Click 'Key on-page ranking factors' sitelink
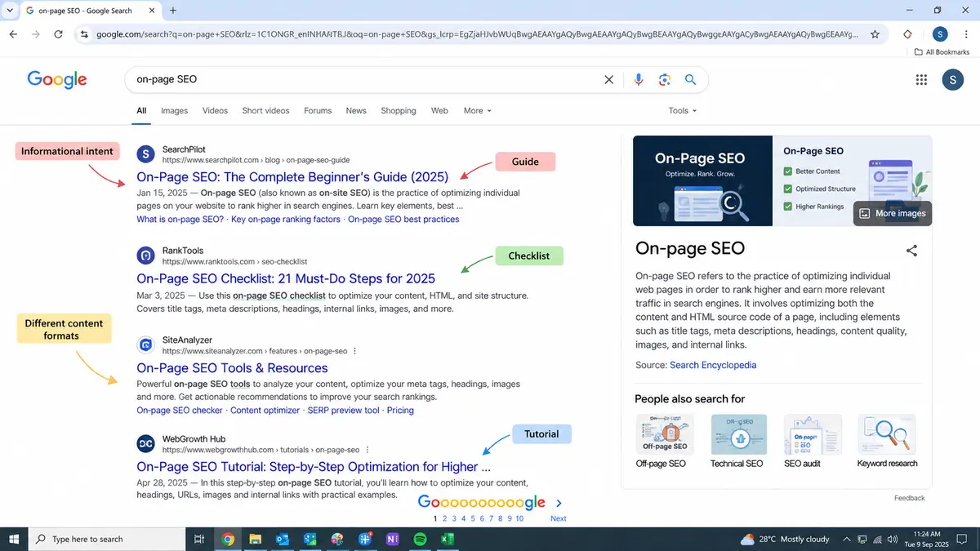 coord(286,219)
